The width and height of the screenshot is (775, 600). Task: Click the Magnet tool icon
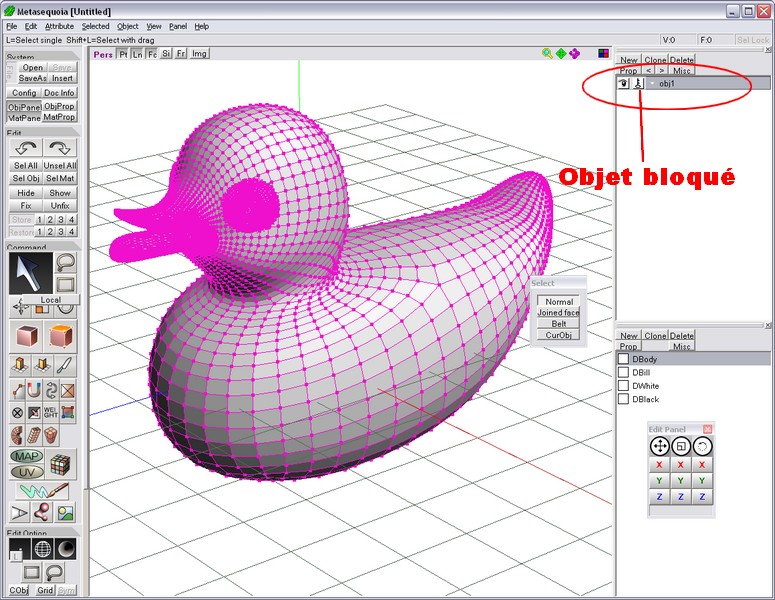35,390
